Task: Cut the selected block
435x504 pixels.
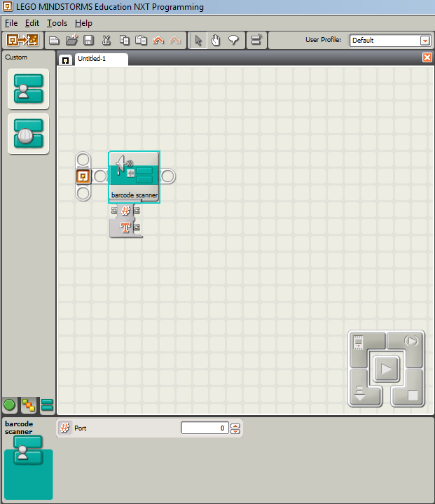Action: (x=106, y=40)
